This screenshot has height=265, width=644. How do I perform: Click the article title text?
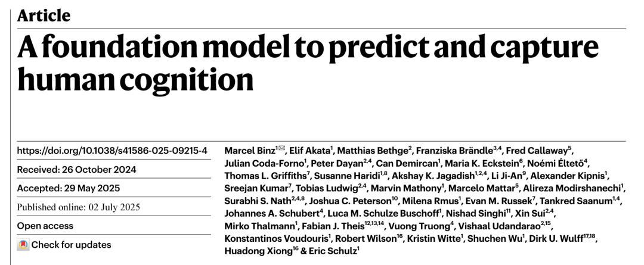click(308, 63)
